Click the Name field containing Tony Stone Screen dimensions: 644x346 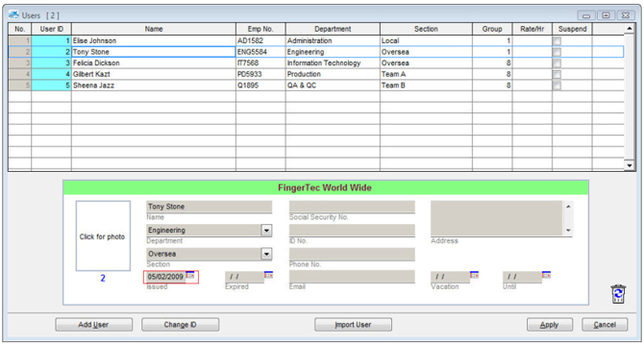coord(209,207)
